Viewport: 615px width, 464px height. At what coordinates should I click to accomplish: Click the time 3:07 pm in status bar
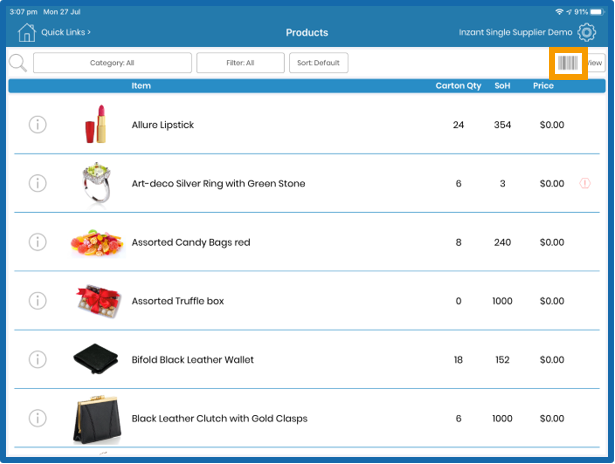point(24,12)
